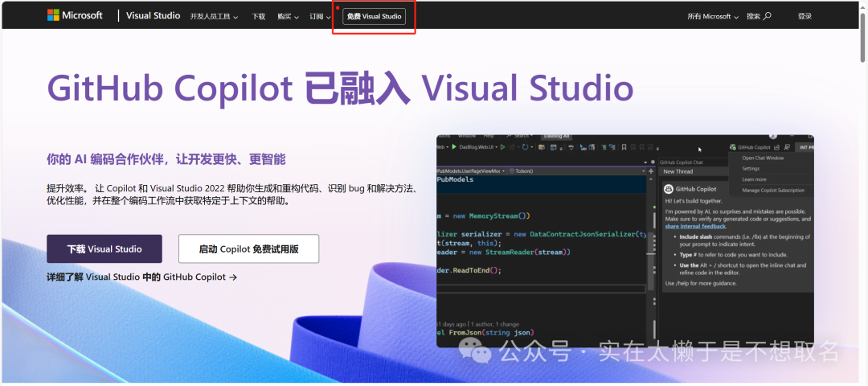This screenshot has width=868, height=386.
Task: Click the 免费 Visual Studio button
Action: [x=375, y=17]
